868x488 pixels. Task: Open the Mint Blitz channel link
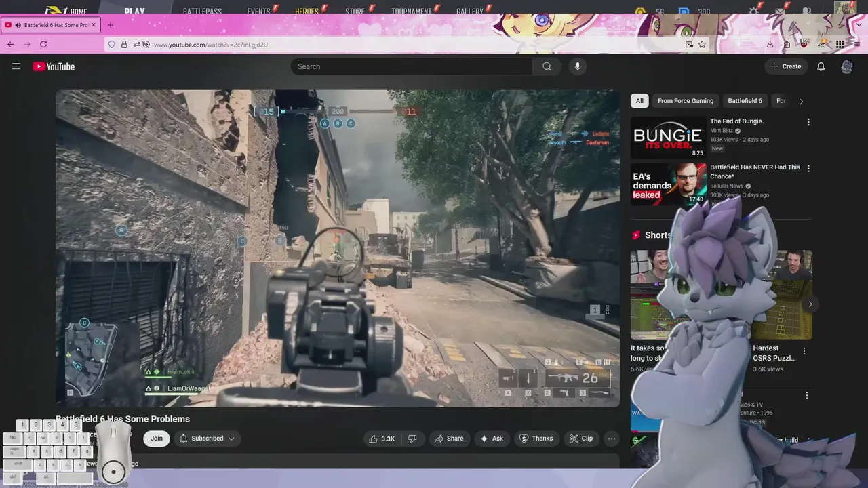722,131
